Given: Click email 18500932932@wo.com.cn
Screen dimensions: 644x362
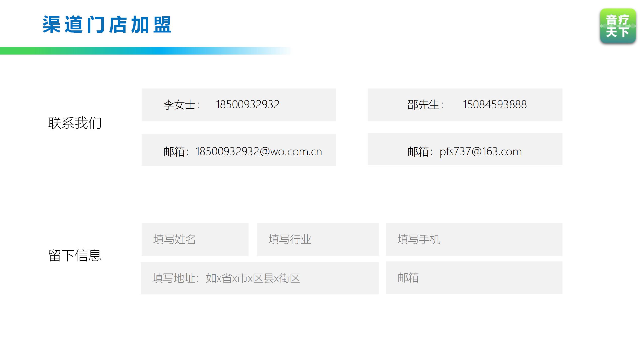Looking at the screenshot, I should click(x=259, y=152).
